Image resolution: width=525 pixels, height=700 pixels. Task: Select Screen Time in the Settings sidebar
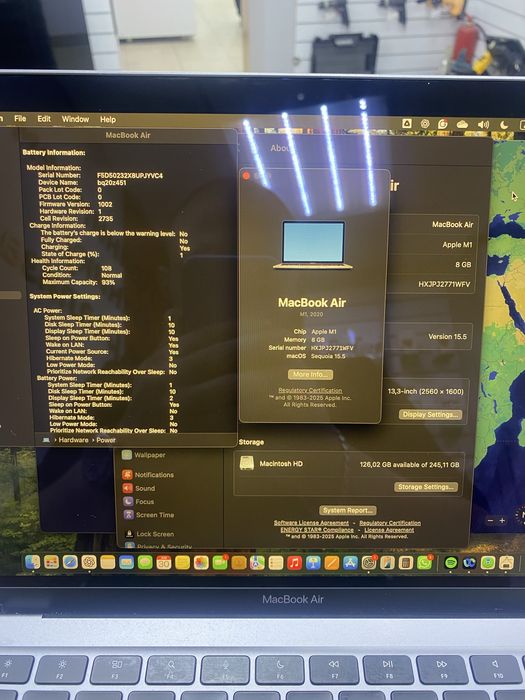[x=149, y=515]
